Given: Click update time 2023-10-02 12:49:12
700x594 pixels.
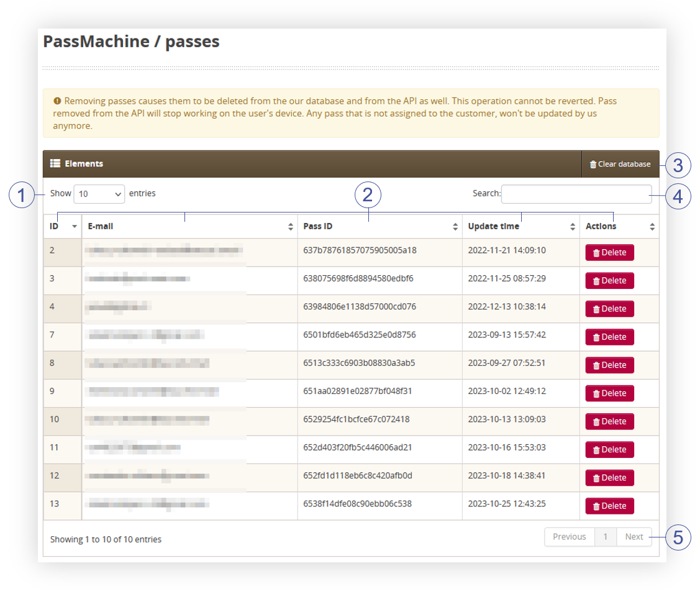Looking at the screenshot, I should (x=507, y=391).
